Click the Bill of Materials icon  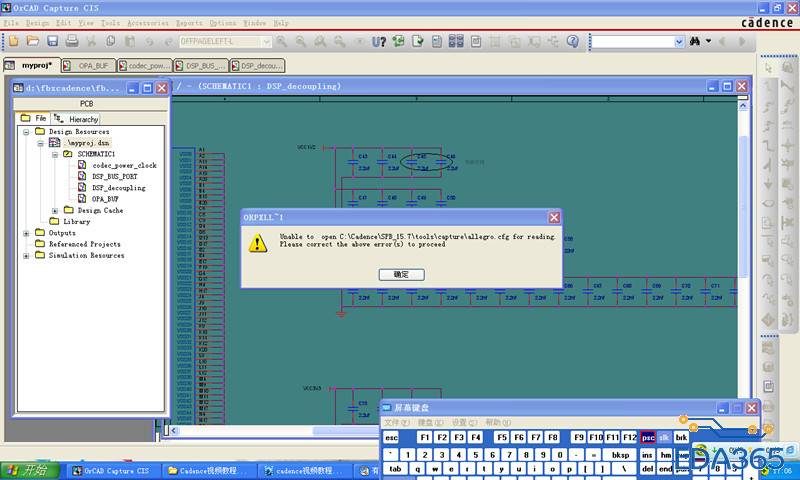[476, 41]
